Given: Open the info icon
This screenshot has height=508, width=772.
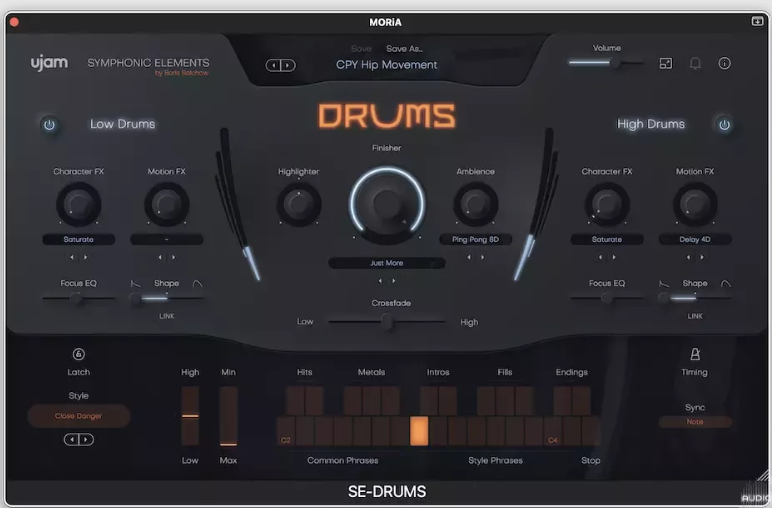Looking at the screenshot, I should [724, 63].
